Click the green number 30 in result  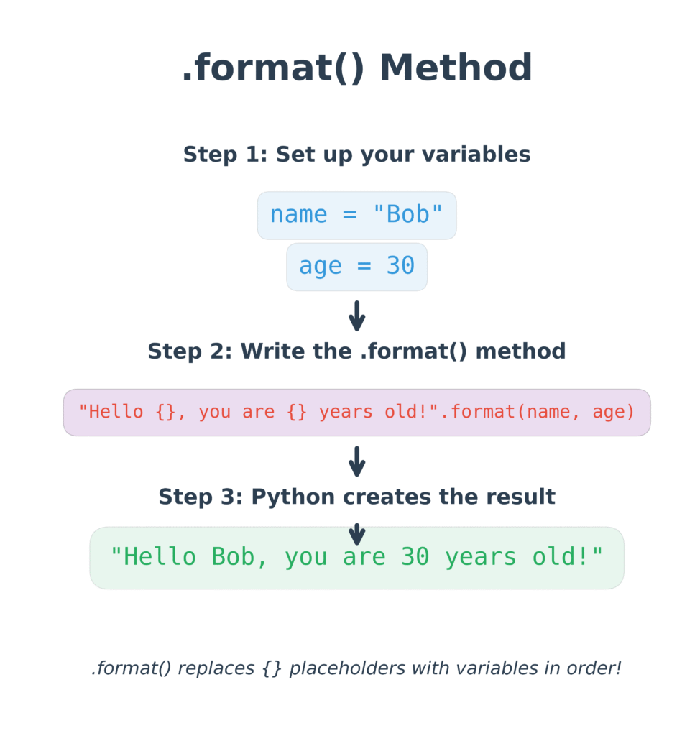coord(415,557)
